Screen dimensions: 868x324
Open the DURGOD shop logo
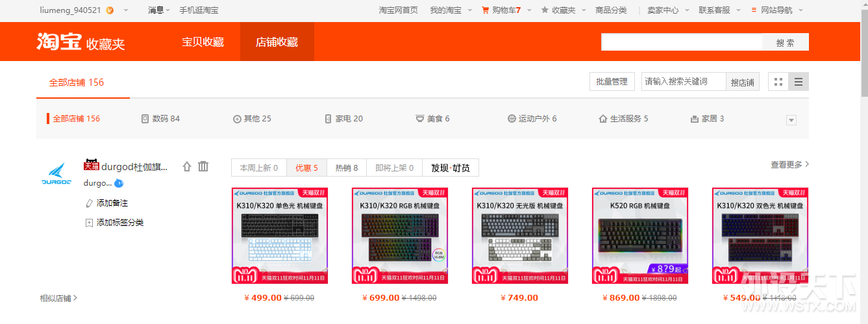tap(56, 174)
